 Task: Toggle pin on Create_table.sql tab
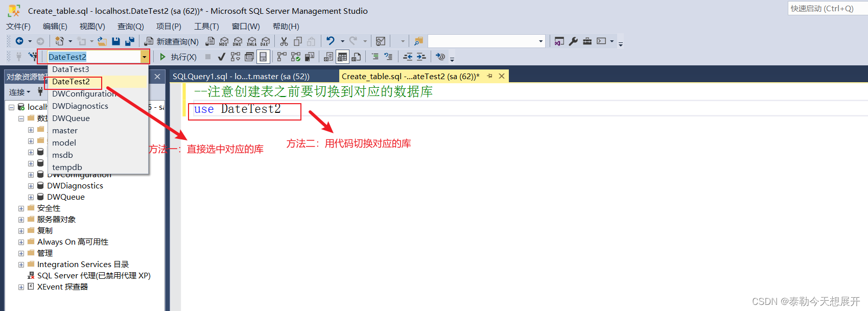pos(489,76)
